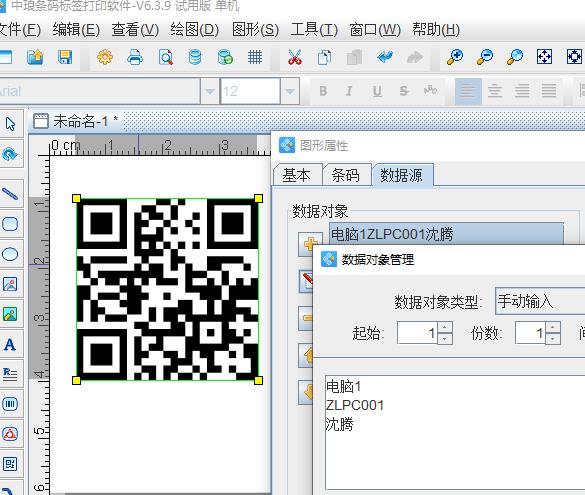
Task: Click the 份数 value field
Action: (530, 333)
